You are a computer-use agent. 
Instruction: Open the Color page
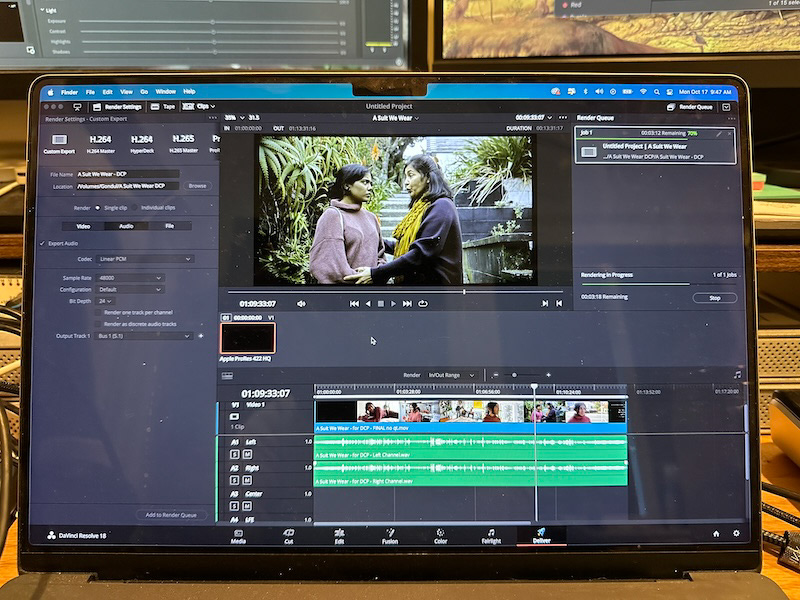tap(440, 536)
